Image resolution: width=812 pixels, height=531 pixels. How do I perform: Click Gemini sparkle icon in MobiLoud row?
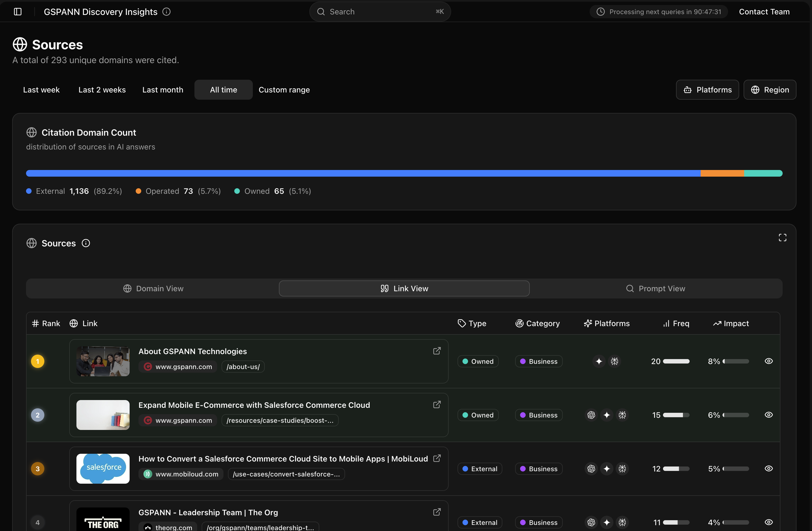[x=607, y=469]
